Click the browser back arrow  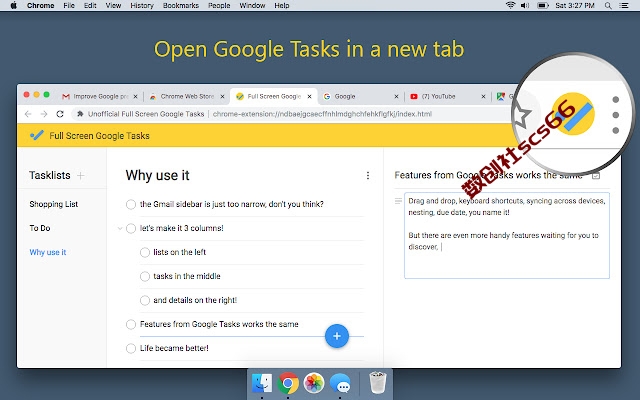[x=28, y=114]
